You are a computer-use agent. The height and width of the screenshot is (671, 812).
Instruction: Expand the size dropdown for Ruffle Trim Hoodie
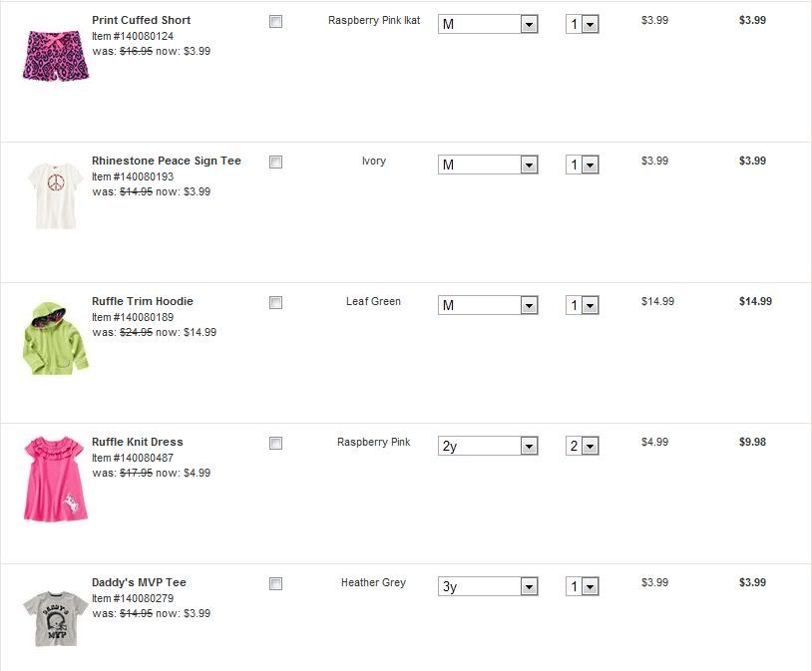click(x=488, y=305)
